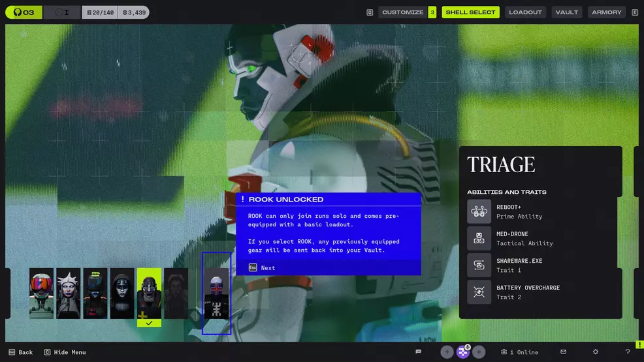This screenshot has height=362, width=644.
Task: Click the Abilities and Traits heading
Action: coord(507,192)
